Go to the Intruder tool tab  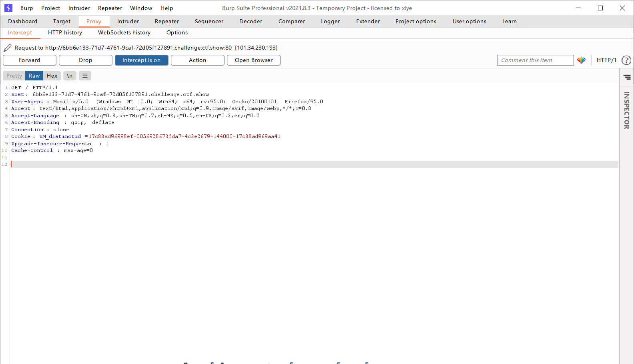click(x=128, y=21)
